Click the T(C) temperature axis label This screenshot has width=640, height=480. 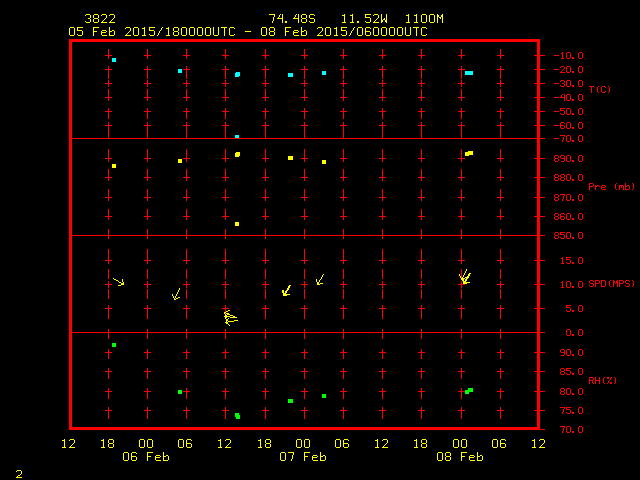tap(599, 90)
